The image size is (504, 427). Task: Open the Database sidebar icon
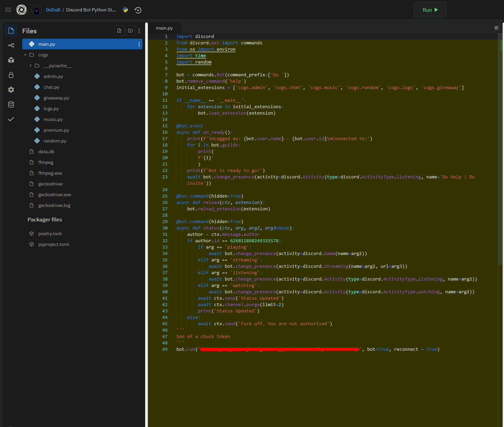tap(11, 104)
